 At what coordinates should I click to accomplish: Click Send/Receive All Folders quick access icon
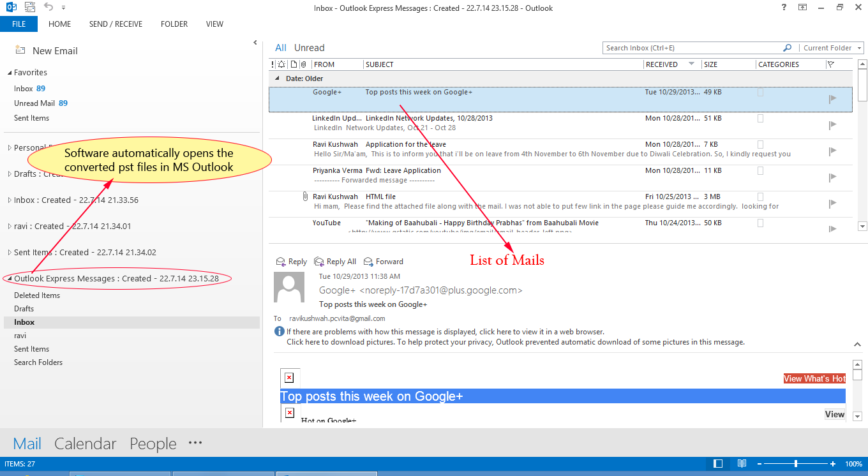[x=29, y=8]
